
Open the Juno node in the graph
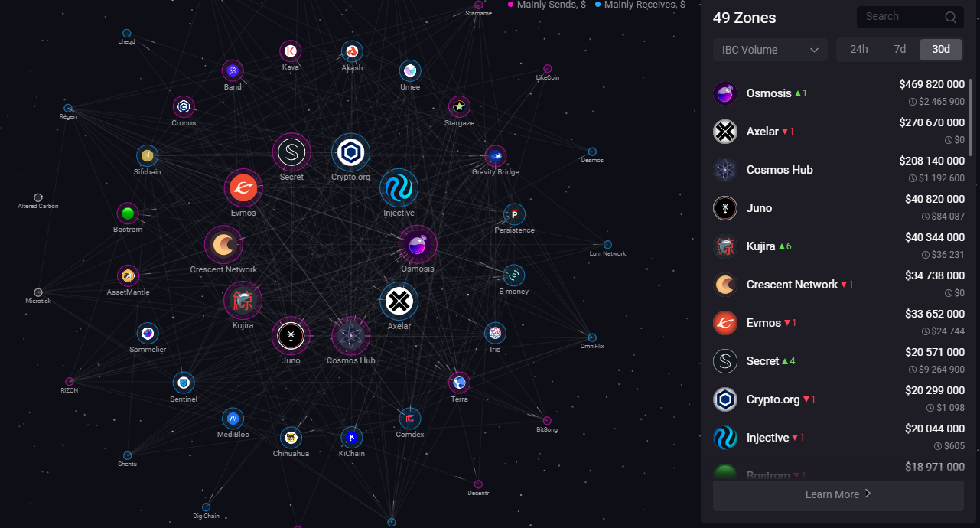pos(291,335)
